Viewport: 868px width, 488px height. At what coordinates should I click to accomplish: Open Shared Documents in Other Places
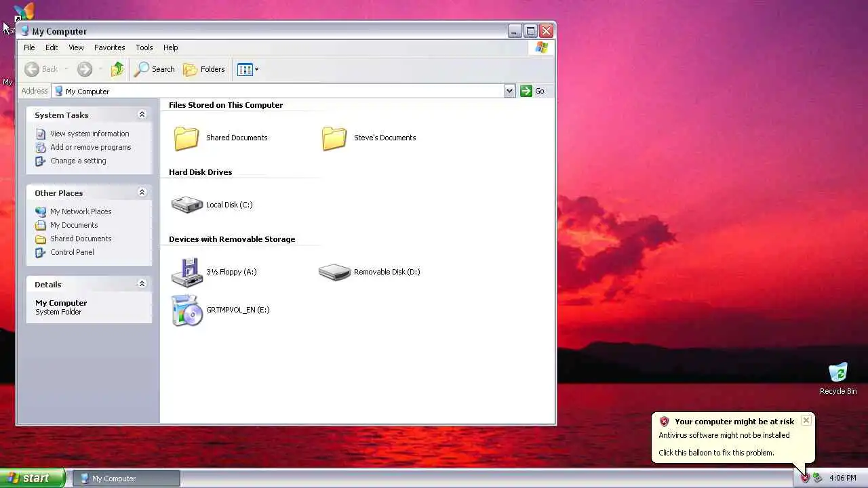[x=81, y=239]
